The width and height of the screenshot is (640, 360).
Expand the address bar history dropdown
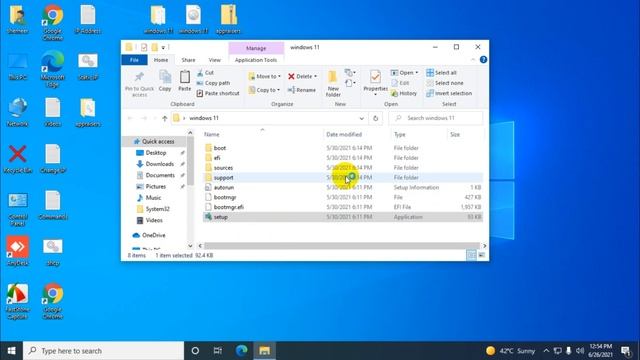pos(361,118)
